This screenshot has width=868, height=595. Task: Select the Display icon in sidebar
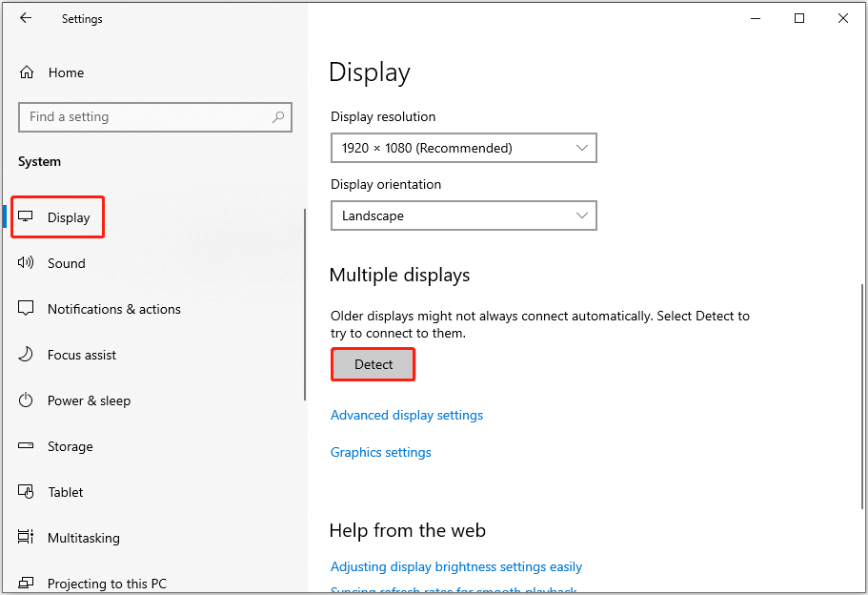(28, 217)
